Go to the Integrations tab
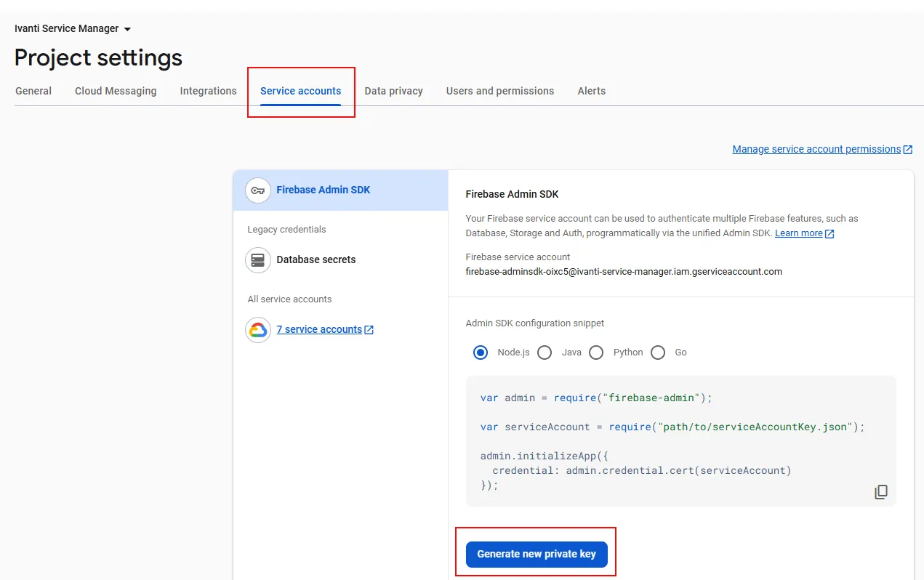 click(209, 91)
